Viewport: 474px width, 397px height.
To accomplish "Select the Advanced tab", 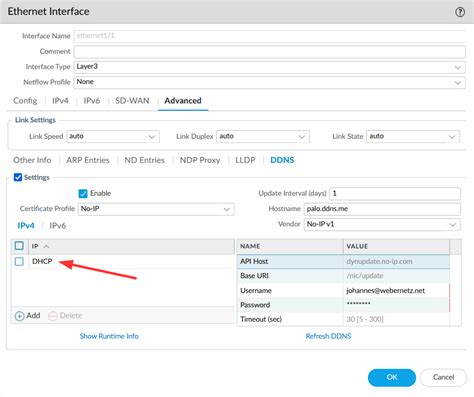I will [183, 101].
